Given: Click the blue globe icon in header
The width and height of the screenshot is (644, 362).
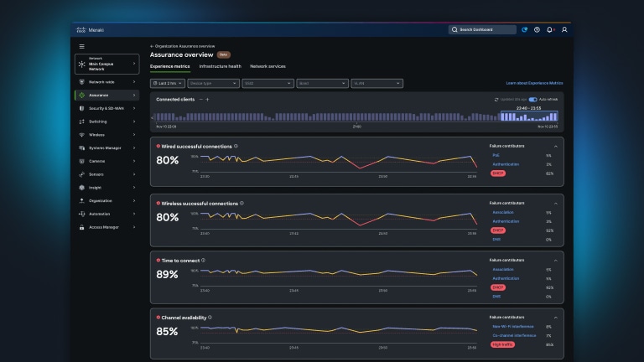Looking at the screenshot, I should tap(524, 29).
